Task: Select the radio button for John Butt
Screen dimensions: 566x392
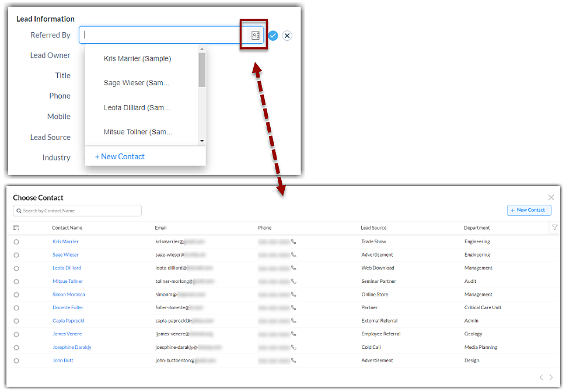Action: coord(16,360)
